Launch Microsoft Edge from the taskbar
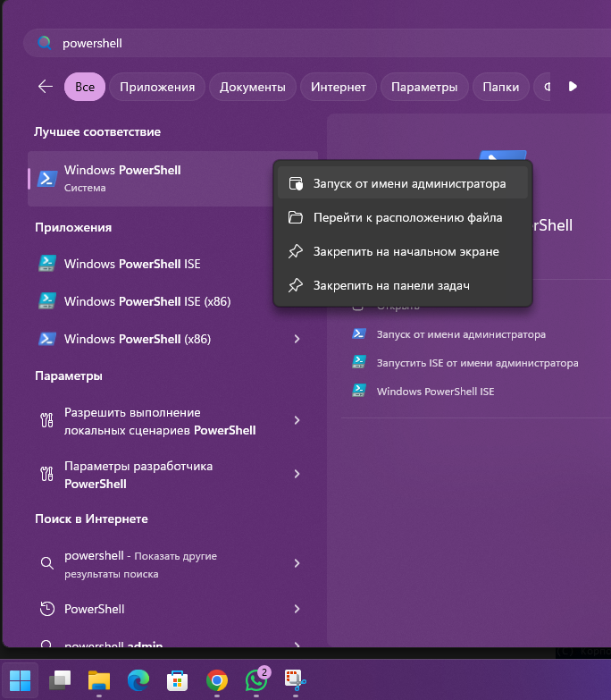Screen dimensions: 611x700 pos(138,680)
